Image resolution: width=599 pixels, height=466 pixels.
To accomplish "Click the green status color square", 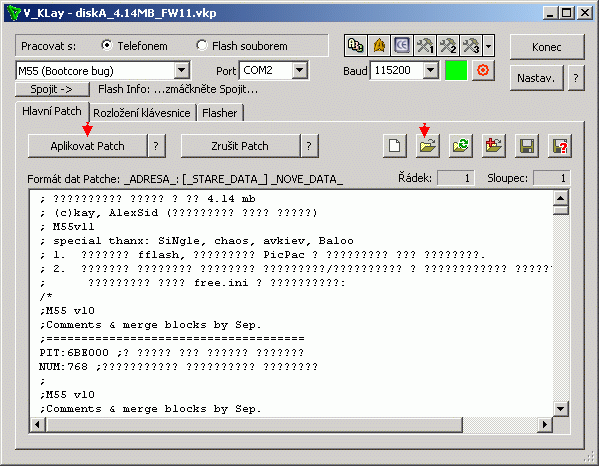I will coord(456,70).
